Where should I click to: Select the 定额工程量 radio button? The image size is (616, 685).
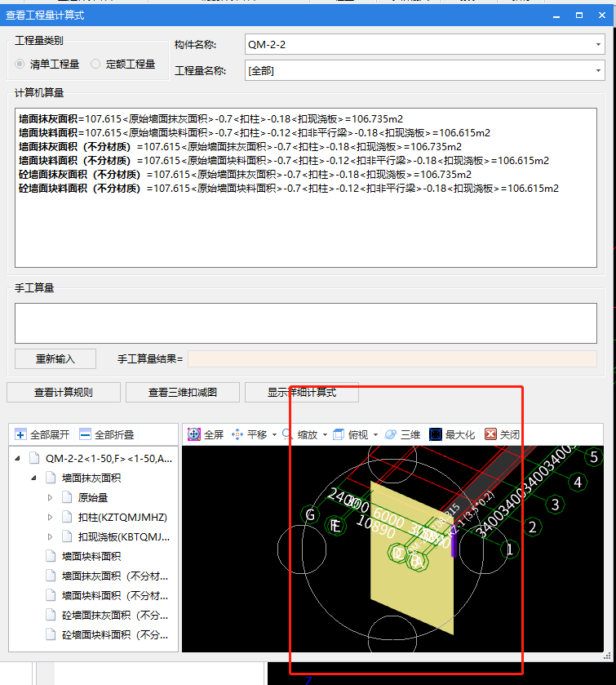[x=95, y=64]
